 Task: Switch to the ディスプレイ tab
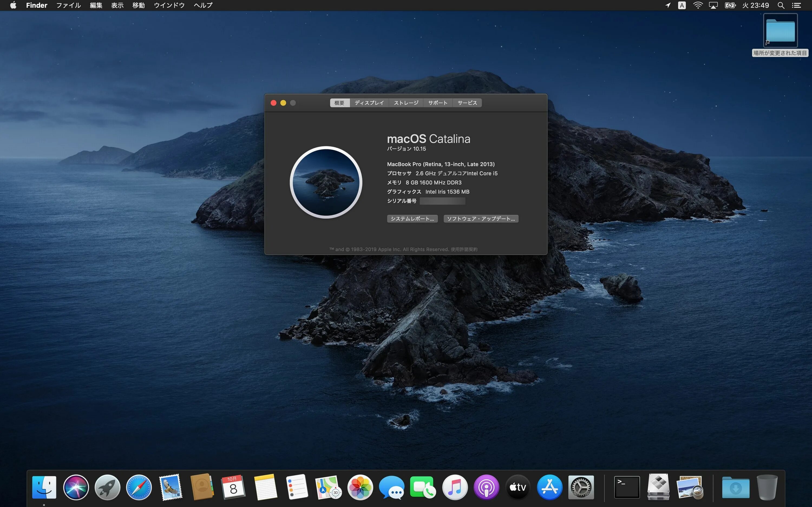[369, 103]
